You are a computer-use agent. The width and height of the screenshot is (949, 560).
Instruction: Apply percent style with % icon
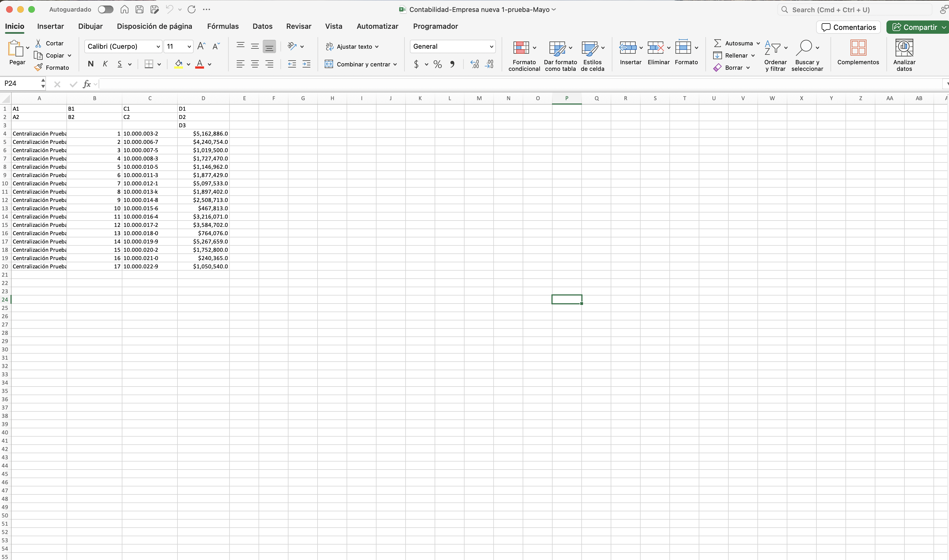click(437, 64)
